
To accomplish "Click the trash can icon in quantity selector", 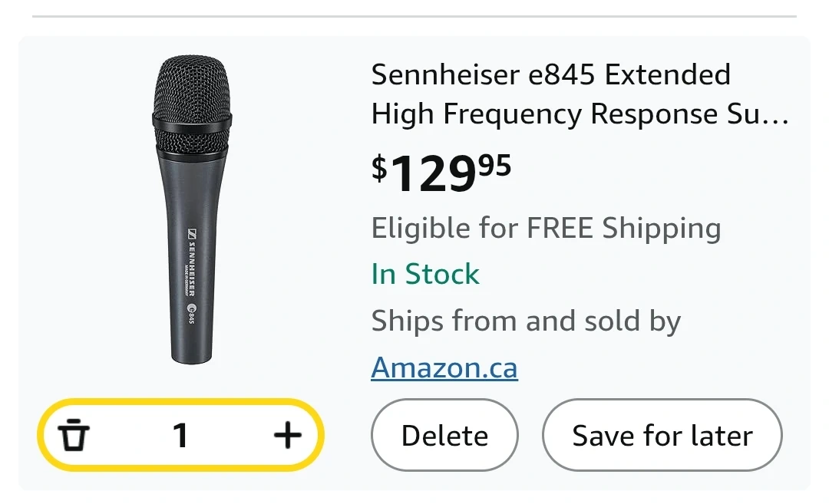I will coord(74,435).
